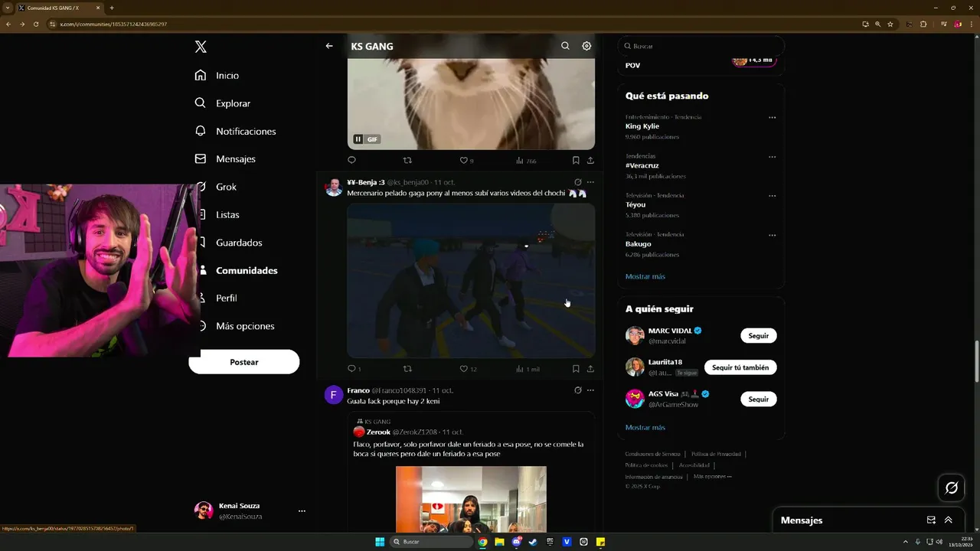The width and height of the screenshot is (980, 551).
Task: Open more options on Benja's post
Action: [590, 182]
